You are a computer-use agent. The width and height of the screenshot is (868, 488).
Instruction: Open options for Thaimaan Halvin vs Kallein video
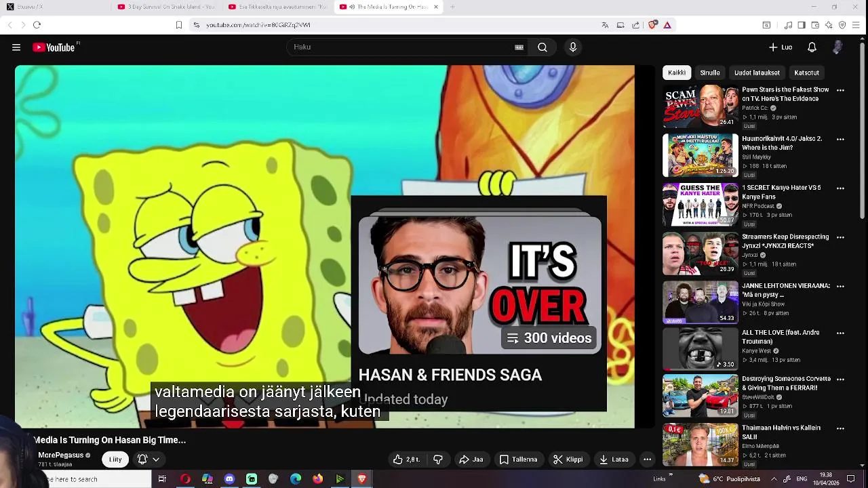coord(840,428)
